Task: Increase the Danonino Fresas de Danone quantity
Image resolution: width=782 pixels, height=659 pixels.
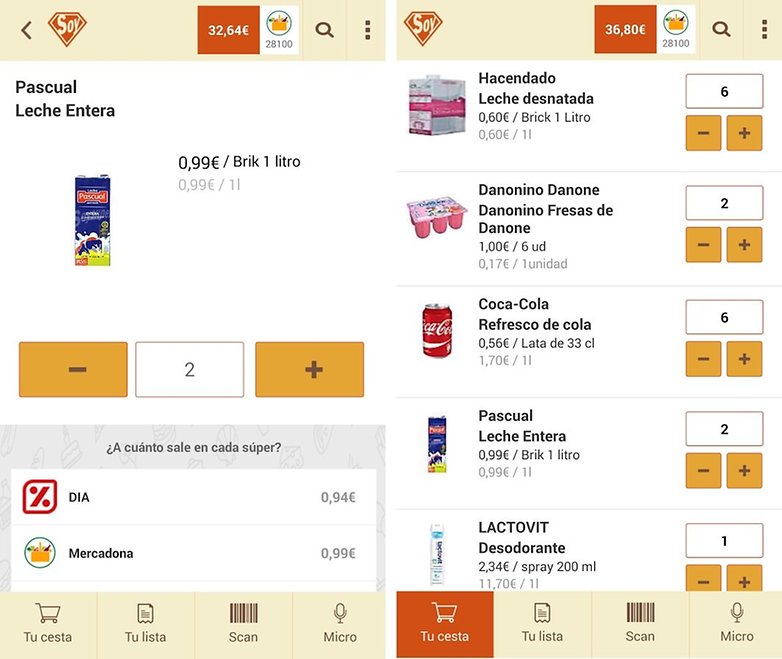Action: coord(744,244)
